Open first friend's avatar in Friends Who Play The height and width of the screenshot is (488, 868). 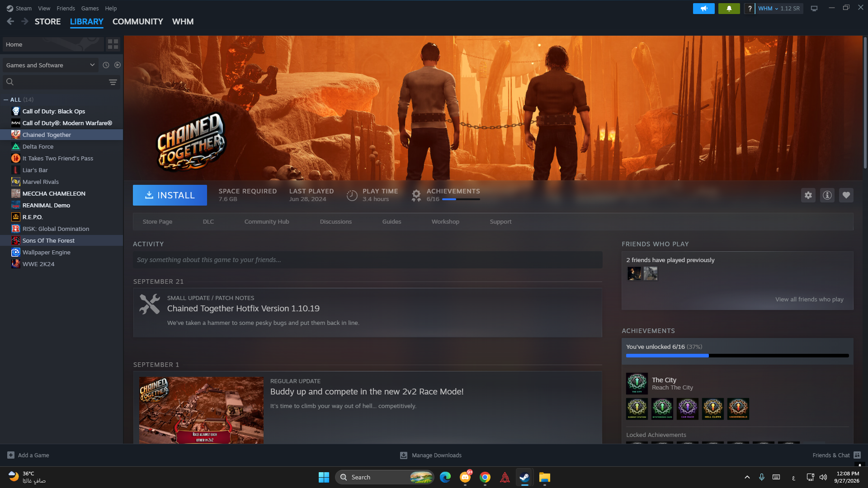tap(634, 273)
